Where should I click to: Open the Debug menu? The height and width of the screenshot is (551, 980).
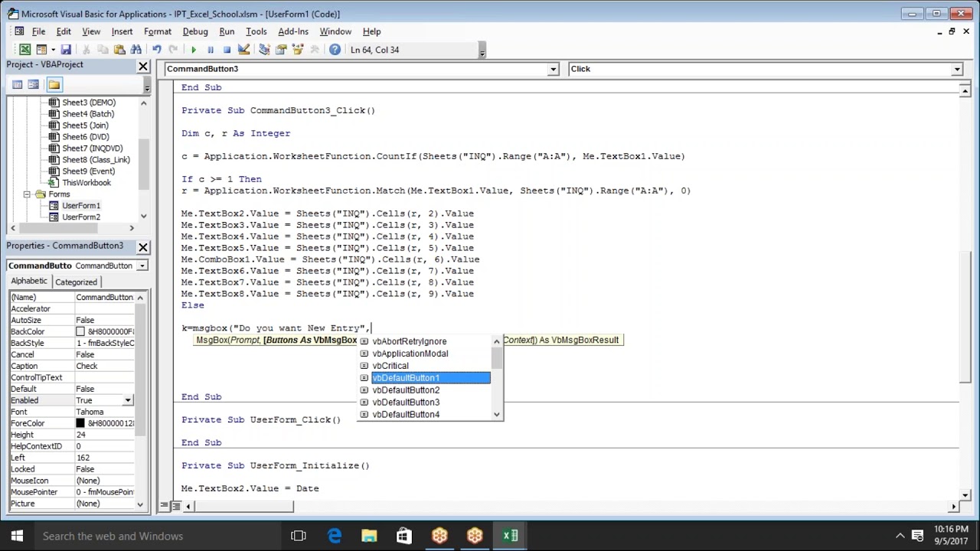pyautogui.click(x=195, y=31)
